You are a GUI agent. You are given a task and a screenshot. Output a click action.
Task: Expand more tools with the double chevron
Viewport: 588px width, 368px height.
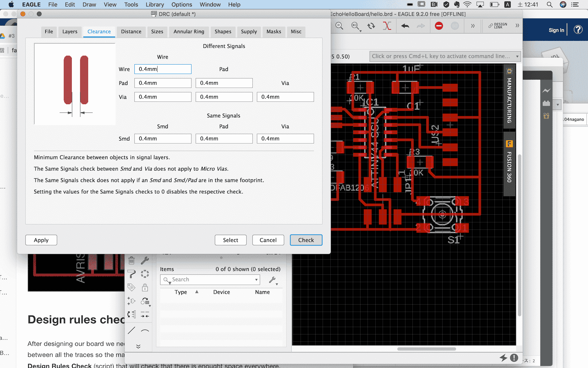(x=138, y=346)
